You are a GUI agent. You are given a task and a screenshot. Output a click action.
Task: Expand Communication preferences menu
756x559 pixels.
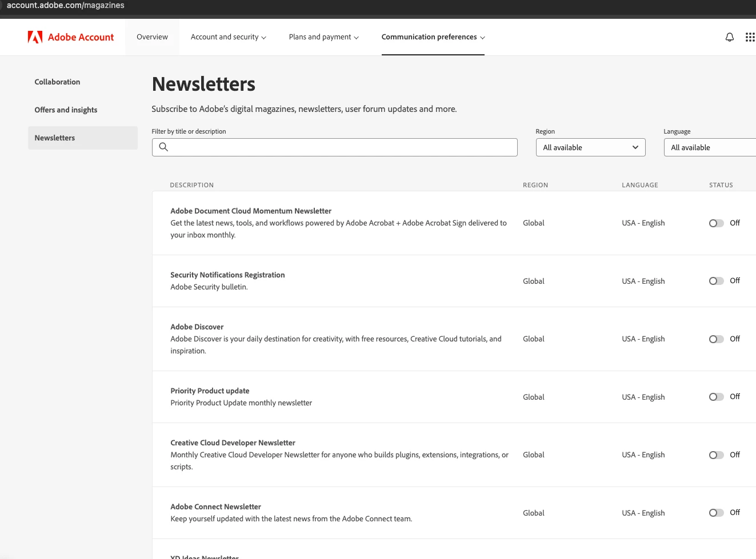pos(433,37)
